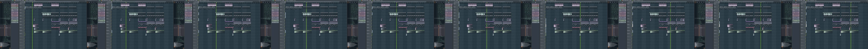Click the sample waveform preview in the leftmost browser panel
868x49 pixels.
[5, 45]
